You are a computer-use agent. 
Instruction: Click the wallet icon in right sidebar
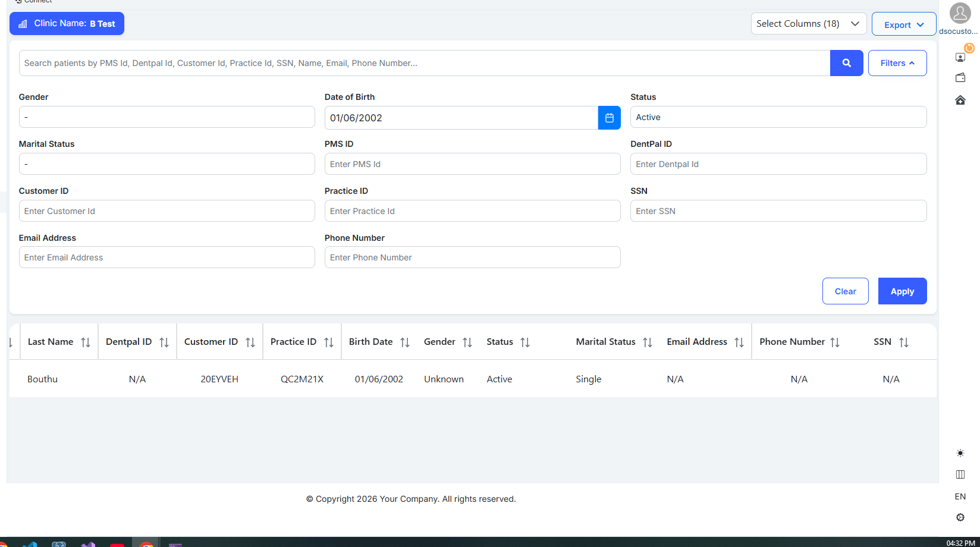point(960,78)
